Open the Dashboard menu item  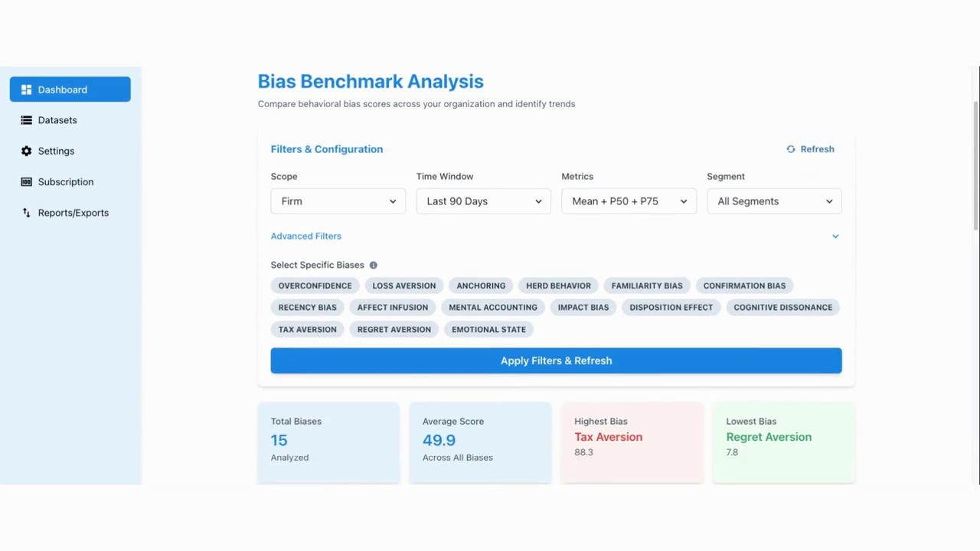click(70, 90)
